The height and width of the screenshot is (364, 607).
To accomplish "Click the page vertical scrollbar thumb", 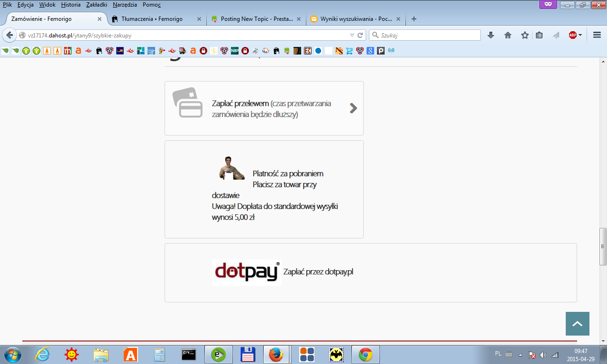I will pyautogui.click(x=603, y=247).
